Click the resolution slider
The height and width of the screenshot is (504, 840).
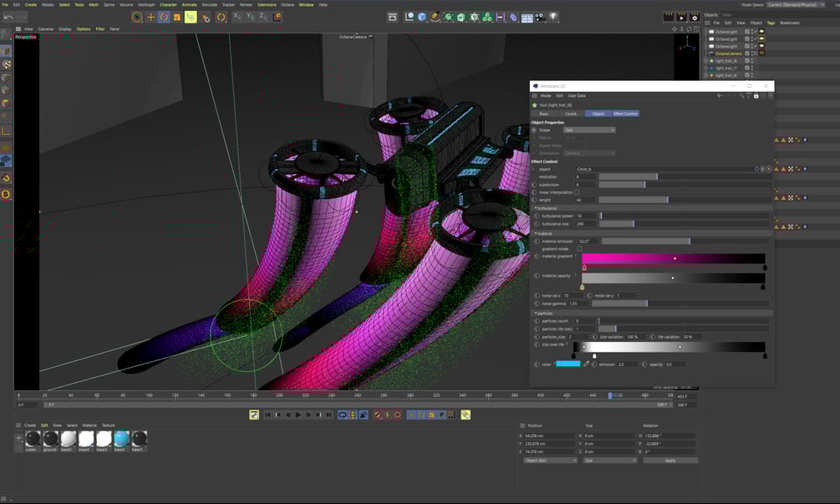(x=684, y=176)
